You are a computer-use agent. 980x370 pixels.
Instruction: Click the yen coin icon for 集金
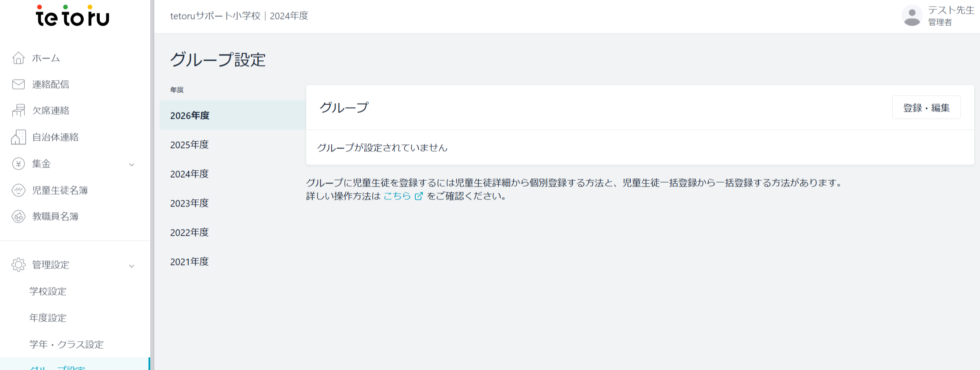(x=18, y=164)
